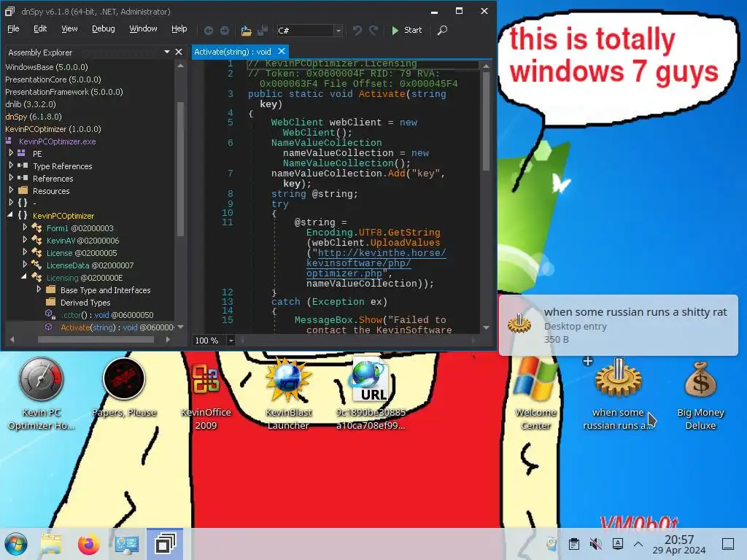Open the clipboard tray icon
747x560 pixels.
click(574, 544)
